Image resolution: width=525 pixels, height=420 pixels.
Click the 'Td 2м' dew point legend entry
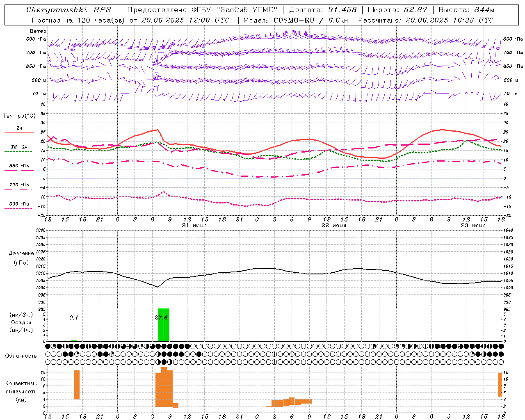[19, 147]
